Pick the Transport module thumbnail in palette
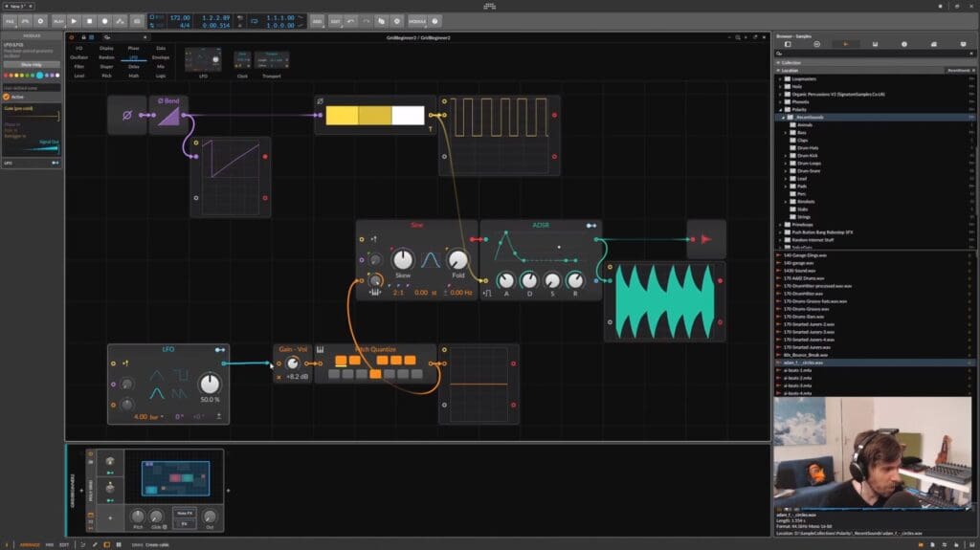Viewport: 980px width, 550px height. tap(271, 60)
